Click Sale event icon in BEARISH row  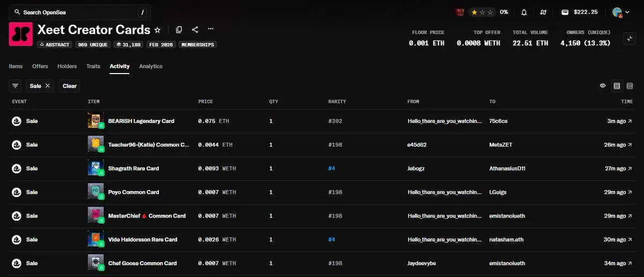point(17,121)
